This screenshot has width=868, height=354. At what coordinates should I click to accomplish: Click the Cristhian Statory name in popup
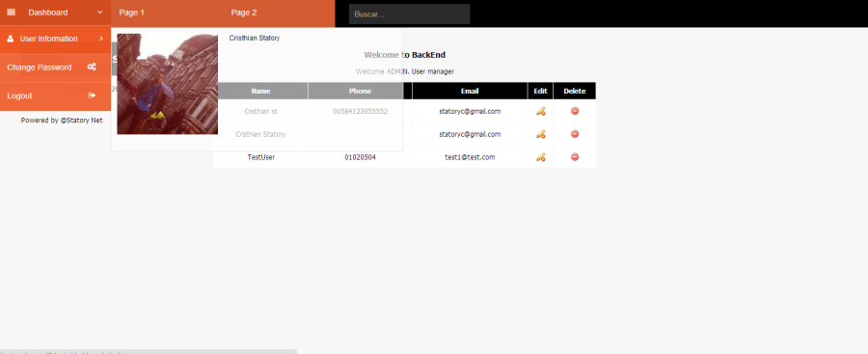(255, 39)
